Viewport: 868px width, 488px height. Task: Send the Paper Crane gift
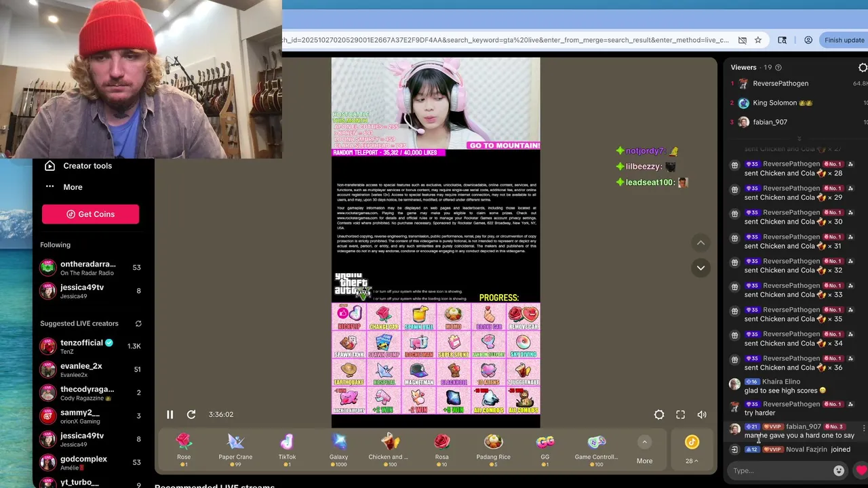(235, 449)
